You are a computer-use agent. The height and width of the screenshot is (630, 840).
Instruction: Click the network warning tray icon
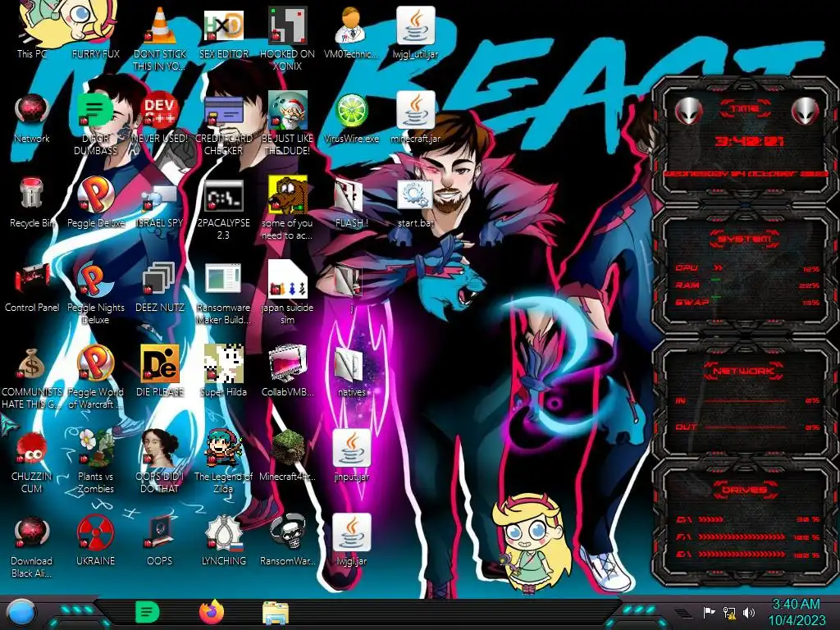point(729,612)
